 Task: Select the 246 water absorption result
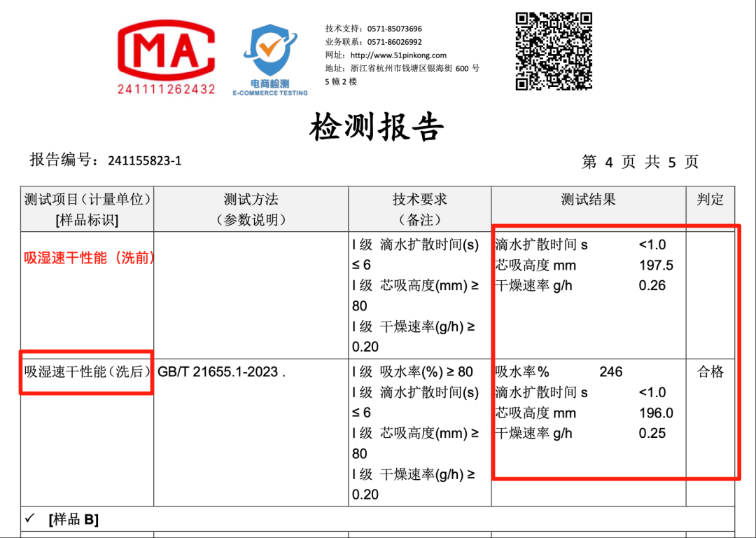tap(611, 372)
